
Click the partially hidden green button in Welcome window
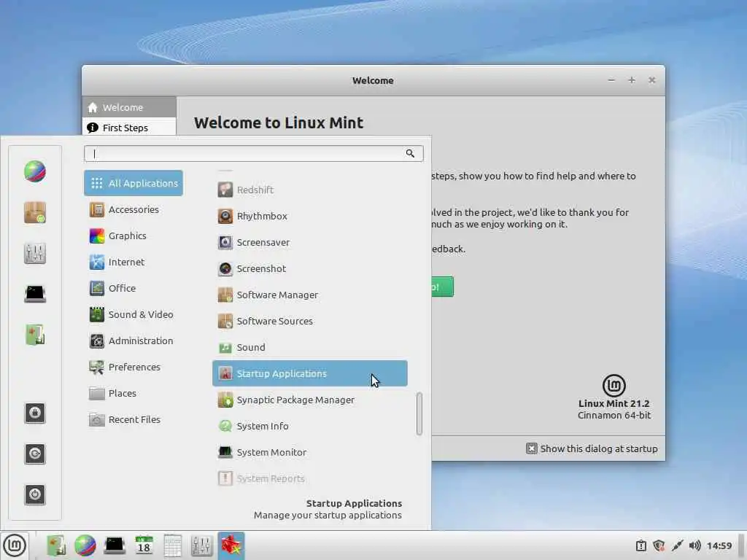coord(443,287)
